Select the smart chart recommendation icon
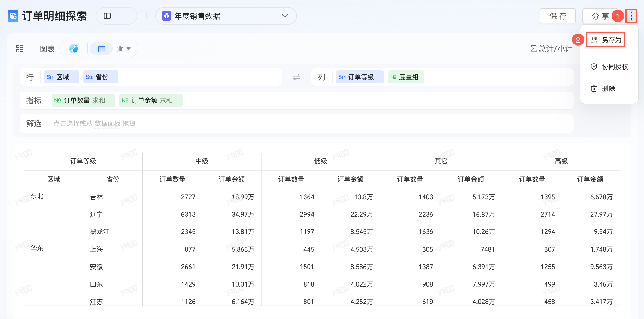Screen dimensions: 644x319 pyautogui.click(x=74, y=49)
